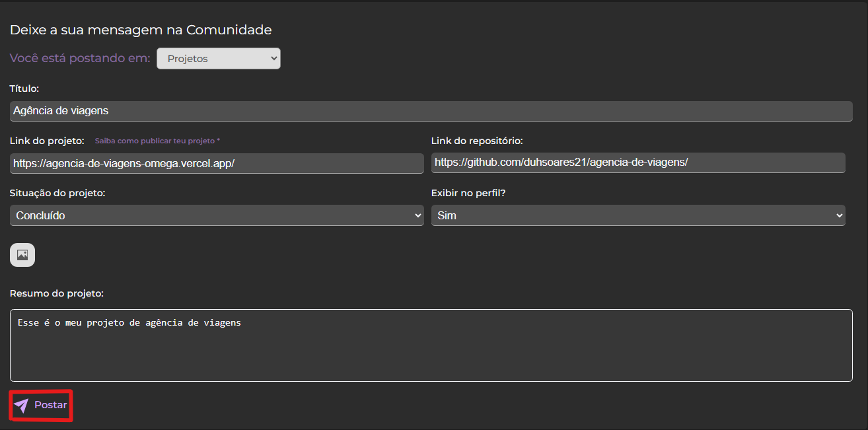Click the image upload icon button
The height and width of the screenshot is (430, 868).
22,255
